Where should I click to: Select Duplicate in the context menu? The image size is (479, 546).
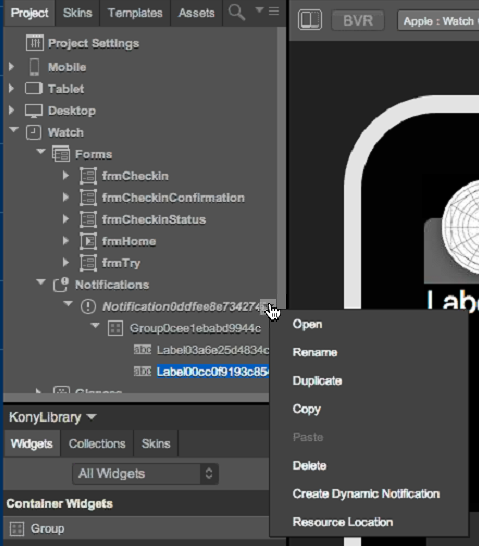point(317,381)
